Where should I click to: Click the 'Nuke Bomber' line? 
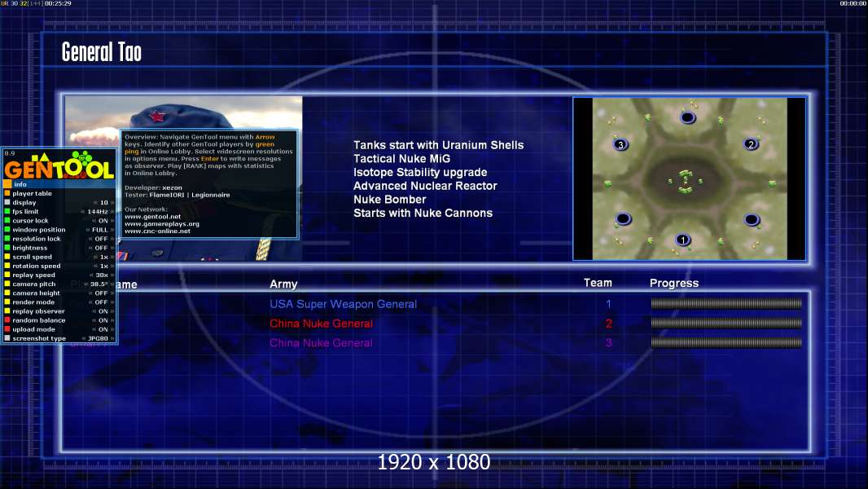pyautogui.click(x=390, y=200)
